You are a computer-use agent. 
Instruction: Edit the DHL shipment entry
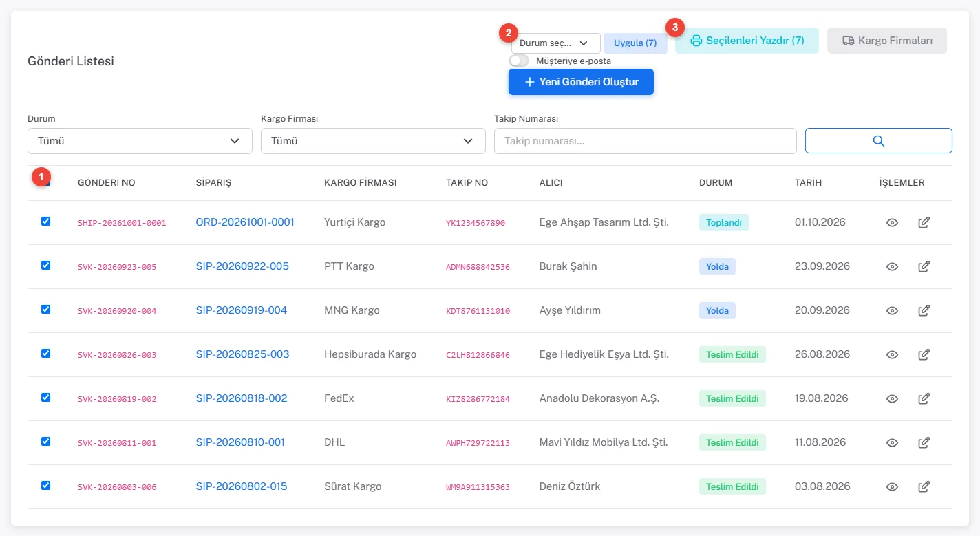point(924,442)
